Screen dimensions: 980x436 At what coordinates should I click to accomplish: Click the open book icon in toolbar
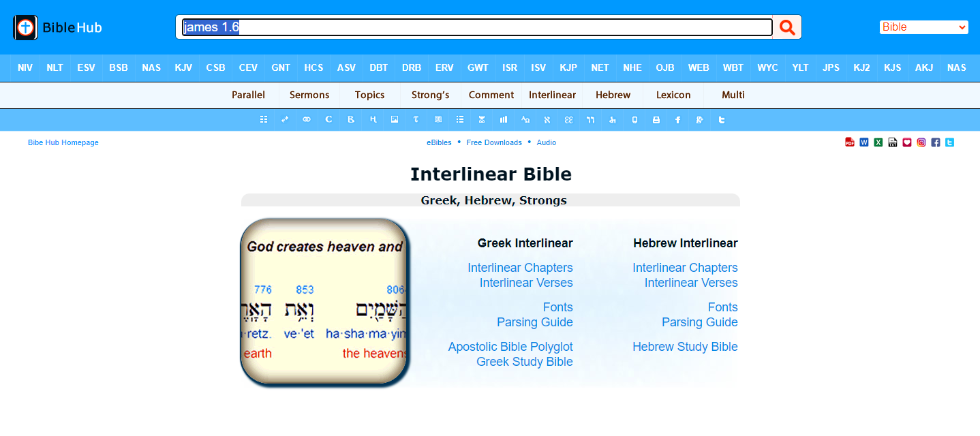(438, 119)
